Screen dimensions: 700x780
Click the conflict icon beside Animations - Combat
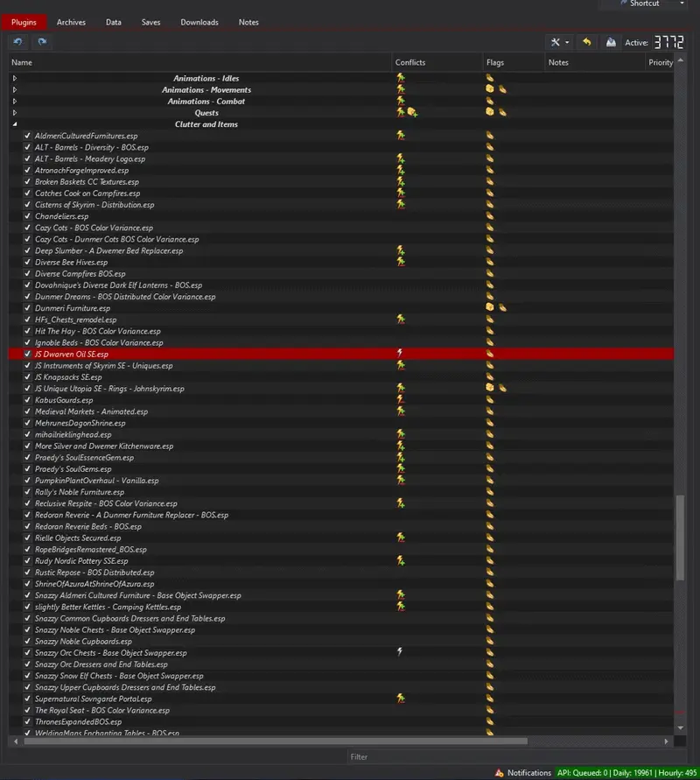pos(400,101)
